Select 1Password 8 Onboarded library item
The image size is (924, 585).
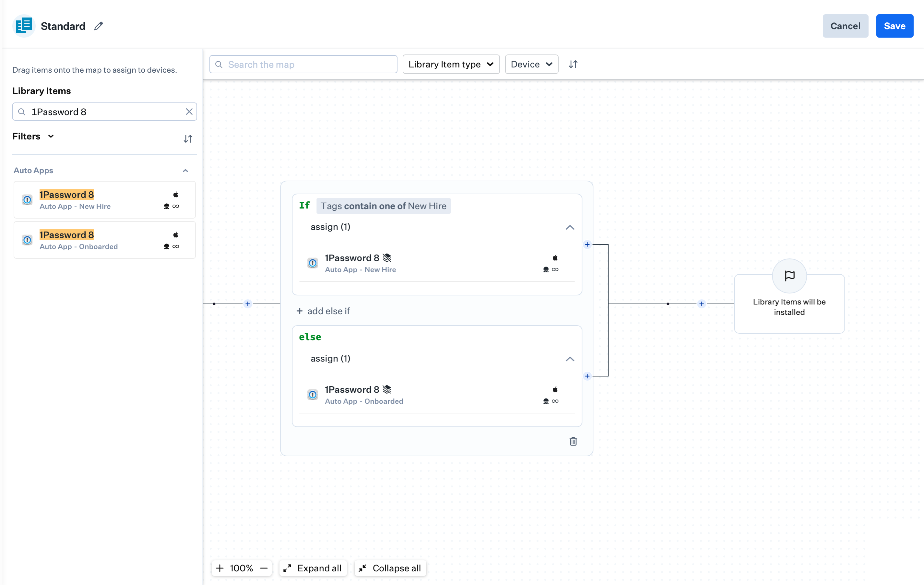[104, 240]
